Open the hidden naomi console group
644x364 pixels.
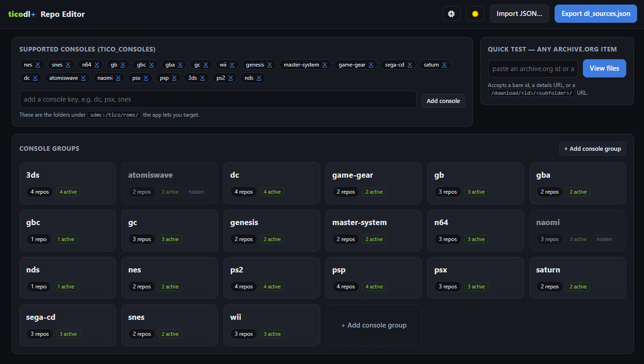(x=578, y=231)
